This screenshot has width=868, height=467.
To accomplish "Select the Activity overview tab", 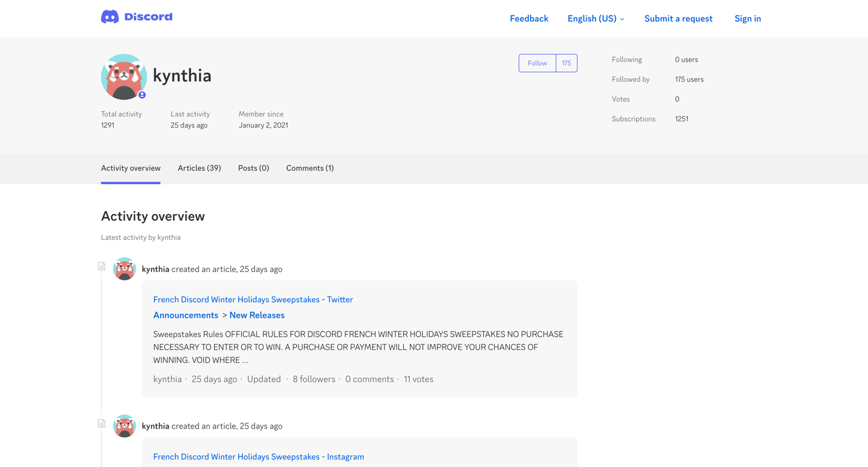I will (x=131, y=168).
